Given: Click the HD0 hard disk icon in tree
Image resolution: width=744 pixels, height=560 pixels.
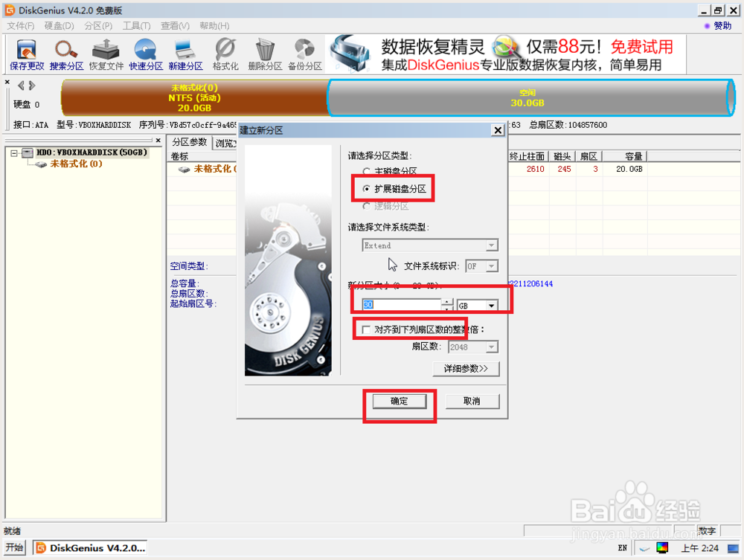Looking at the screenshot, I should pyautogui.click(x=28, y=152).
